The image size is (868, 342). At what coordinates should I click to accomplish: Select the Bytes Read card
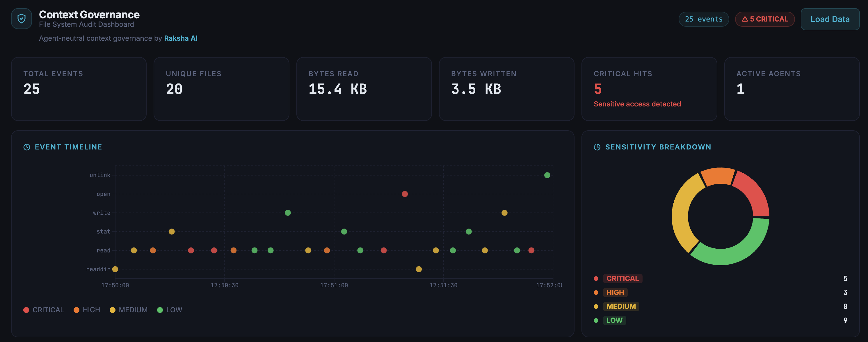click(x=364, y=89)
